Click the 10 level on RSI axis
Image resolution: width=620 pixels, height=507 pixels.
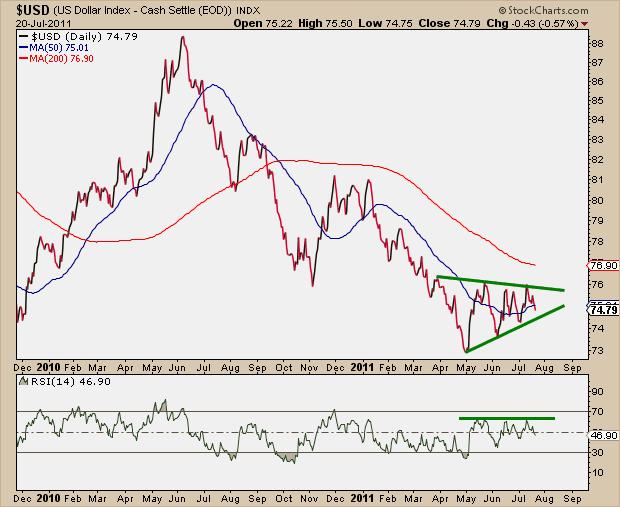(597, 473)
